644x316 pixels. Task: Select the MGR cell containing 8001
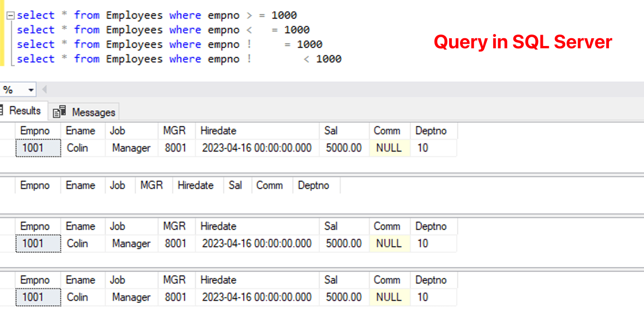pos(175,148)
